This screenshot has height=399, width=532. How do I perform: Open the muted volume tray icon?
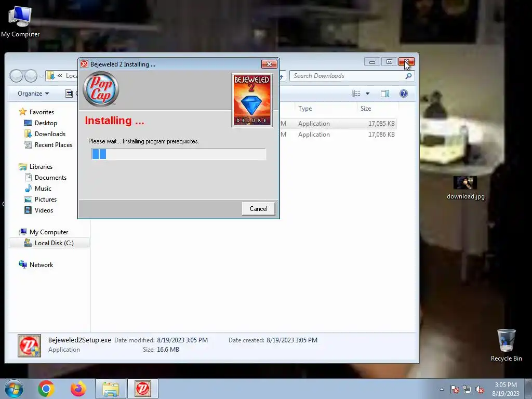pos(480,389)
